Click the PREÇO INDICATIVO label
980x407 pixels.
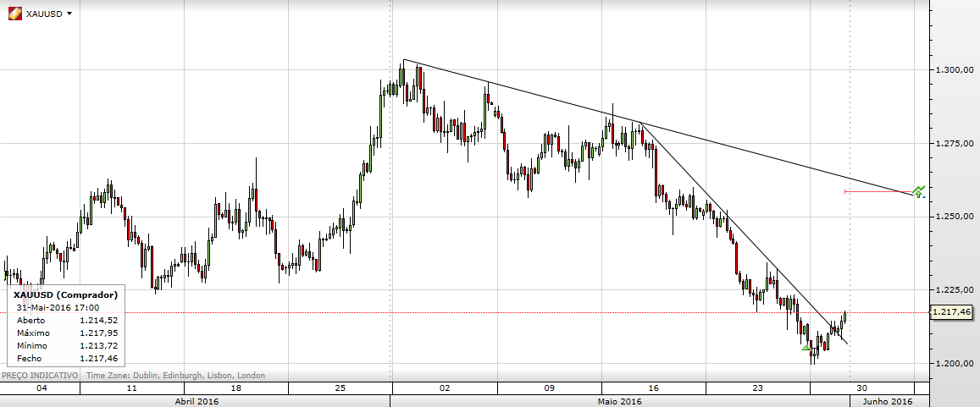click(x=40, y=375)
